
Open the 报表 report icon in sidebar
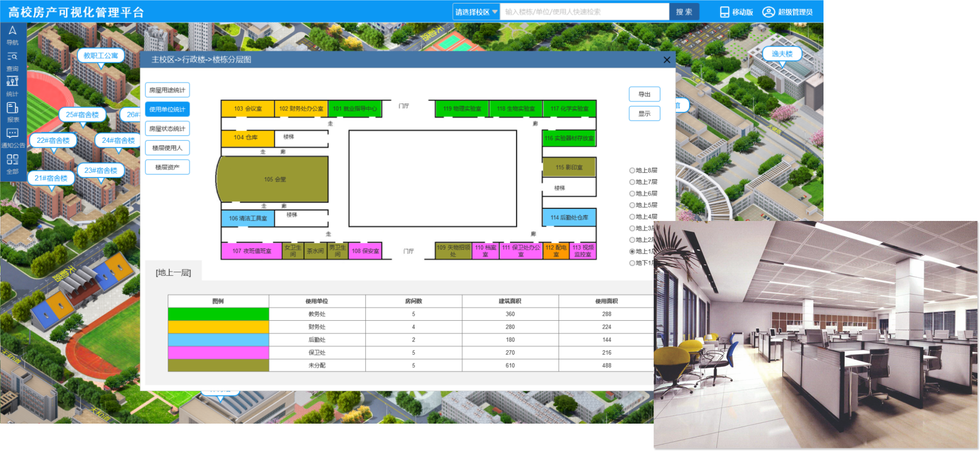pos(12,112)
